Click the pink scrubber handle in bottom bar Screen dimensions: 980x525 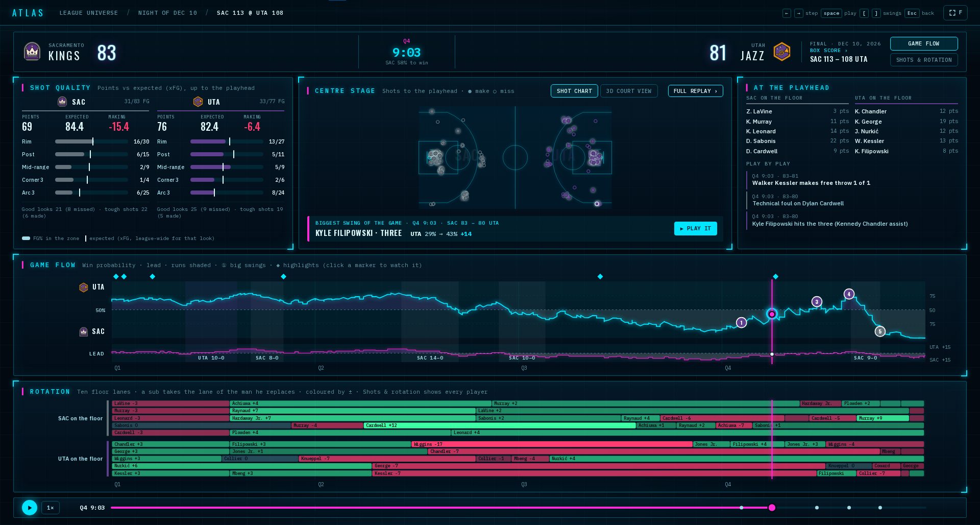click(x=772, y=508)
